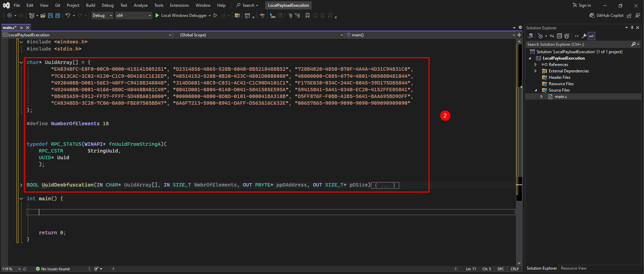Image resolution: width=644 pixels, height=274 pixels.
Task: Open the GitHub Copilot panel
Action: (607, 15)
